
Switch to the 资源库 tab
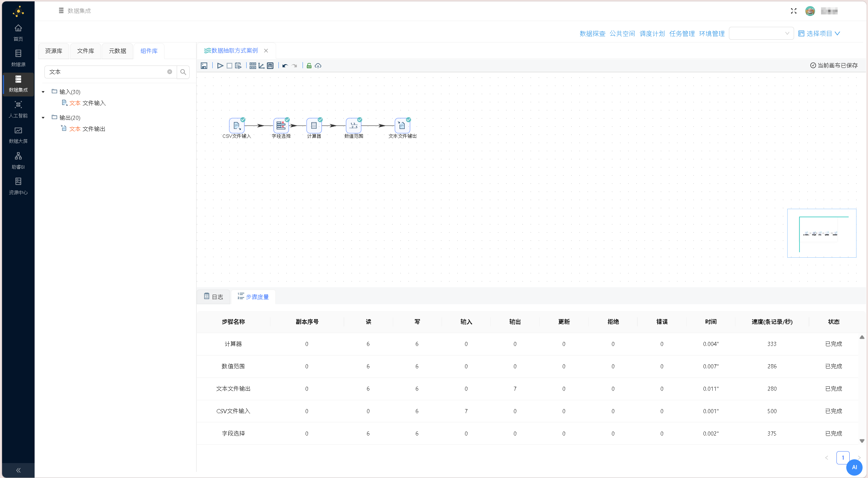point(54,51)
